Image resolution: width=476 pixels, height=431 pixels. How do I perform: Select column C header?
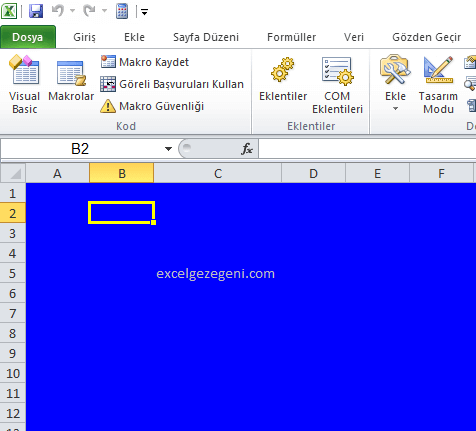tap(218, 173)
